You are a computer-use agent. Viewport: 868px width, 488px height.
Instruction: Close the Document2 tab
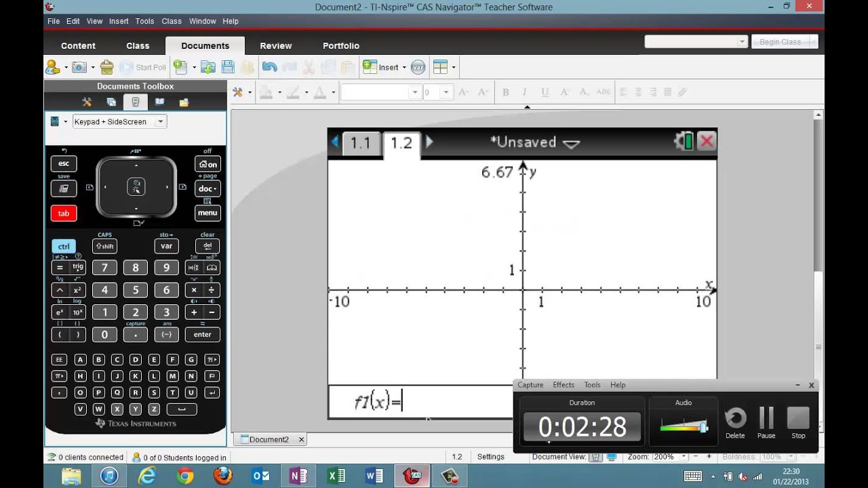point(302,439)
